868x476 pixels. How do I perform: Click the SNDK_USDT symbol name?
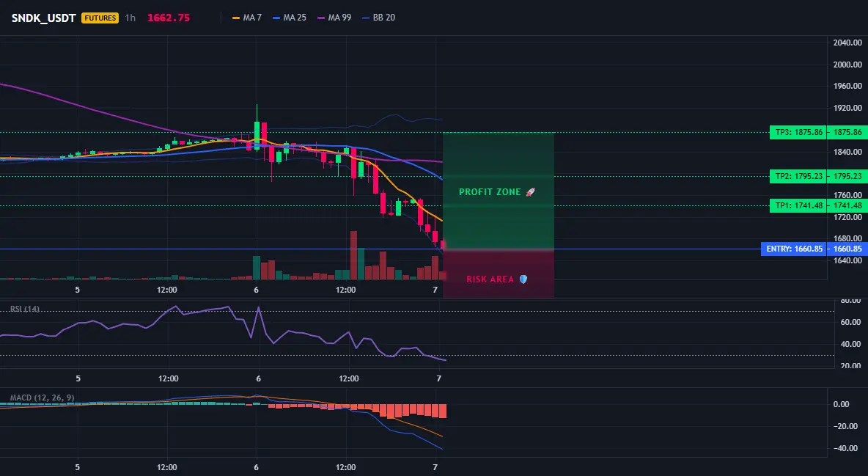44,18
